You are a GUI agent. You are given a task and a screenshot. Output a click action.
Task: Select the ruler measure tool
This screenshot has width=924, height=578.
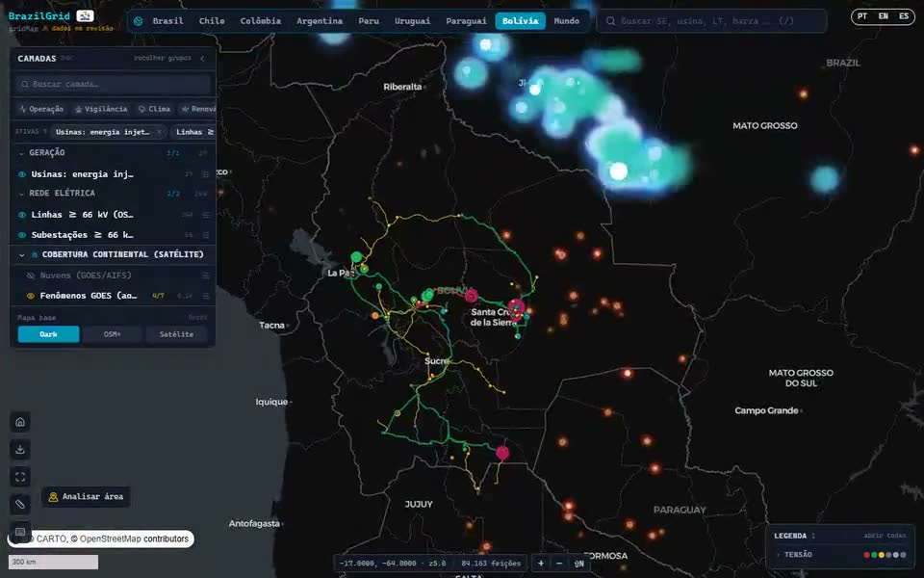(x=20, y=504)
